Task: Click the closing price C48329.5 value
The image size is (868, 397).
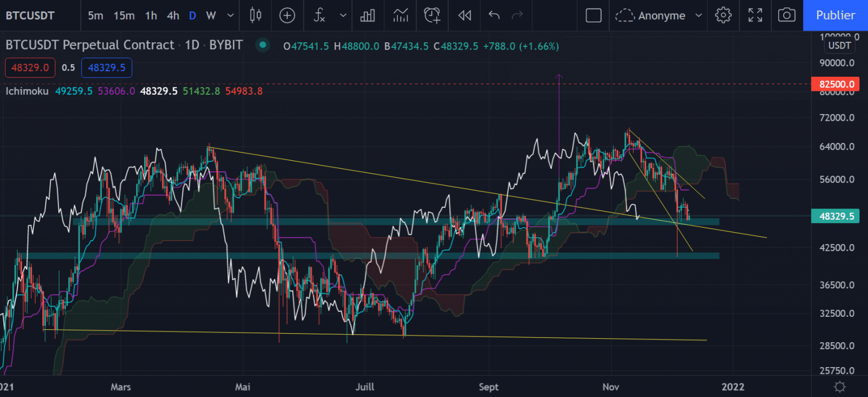Action: pyautogui.click(x=456, y=46)
